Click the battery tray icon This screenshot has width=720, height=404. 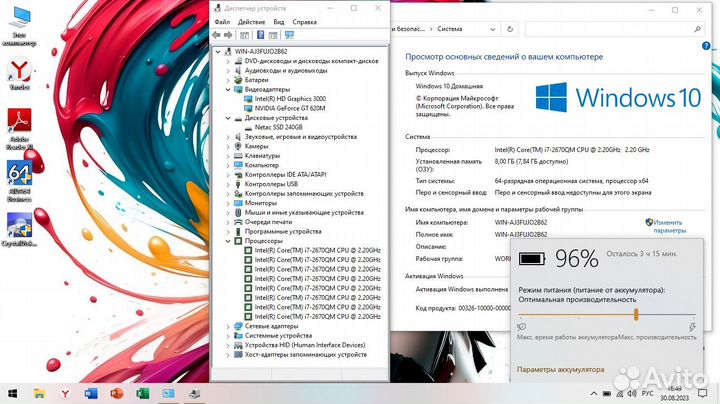click(607, 394)
